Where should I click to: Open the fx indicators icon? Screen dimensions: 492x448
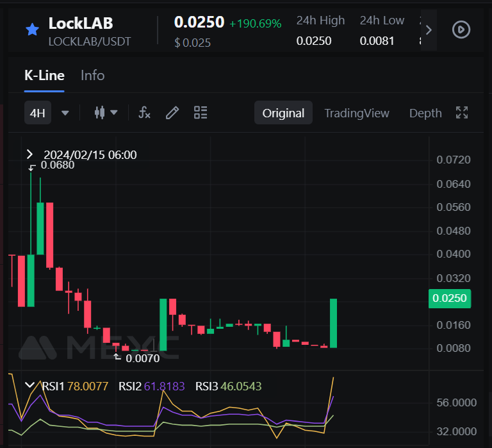(x=145, y=112)
